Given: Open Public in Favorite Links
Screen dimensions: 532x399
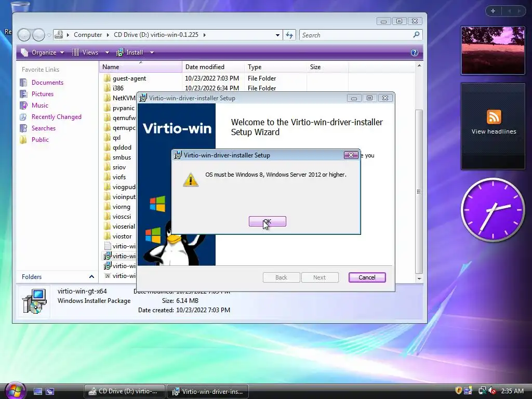Looking at the screenshot, I should tap(40, 140).
